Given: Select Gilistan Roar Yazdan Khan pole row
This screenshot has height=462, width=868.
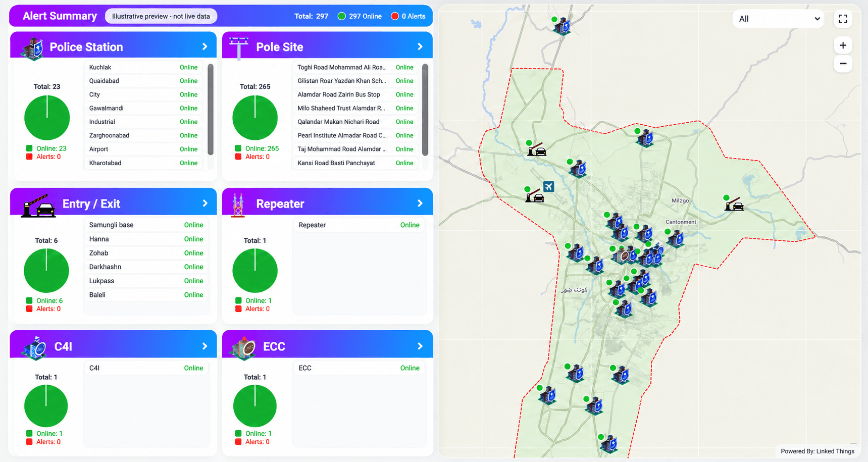Looking at the screenshot, I should click(x=356, y=81).
